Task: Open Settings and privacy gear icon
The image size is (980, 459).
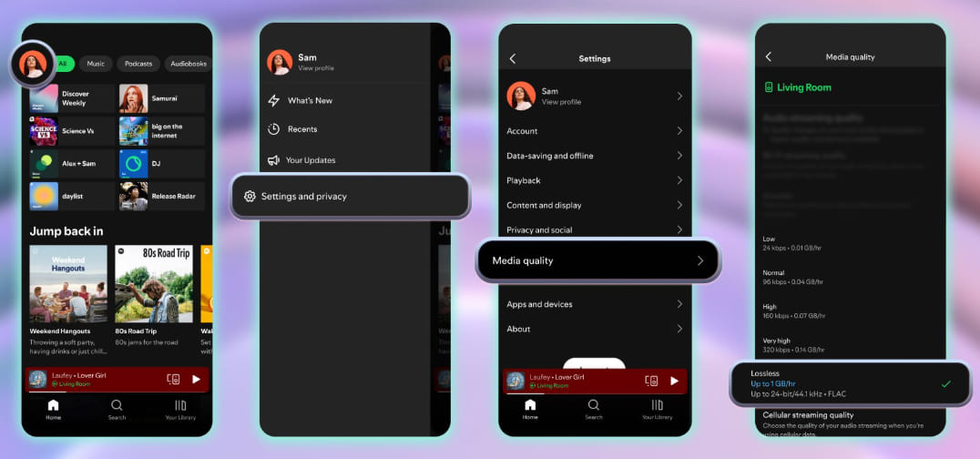Action: point(250,196)
